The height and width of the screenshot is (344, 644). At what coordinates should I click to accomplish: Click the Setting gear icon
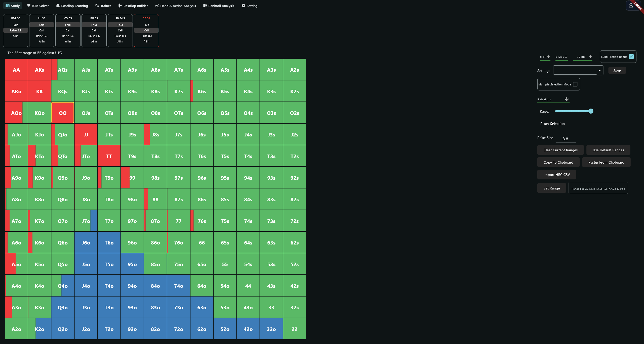[243, 6]
